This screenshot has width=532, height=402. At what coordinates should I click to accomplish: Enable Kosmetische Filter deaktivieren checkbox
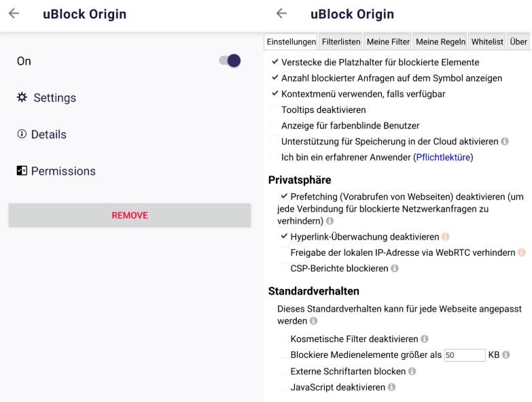point(284,339)
